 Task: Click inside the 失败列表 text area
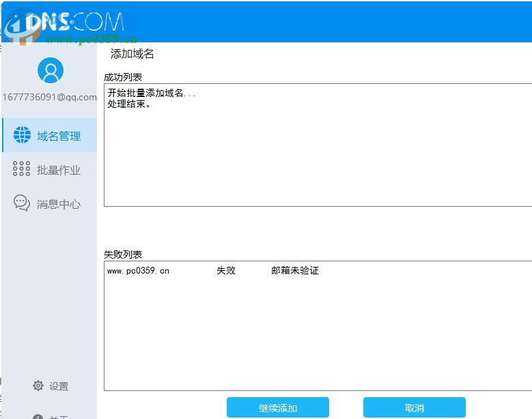318,326
